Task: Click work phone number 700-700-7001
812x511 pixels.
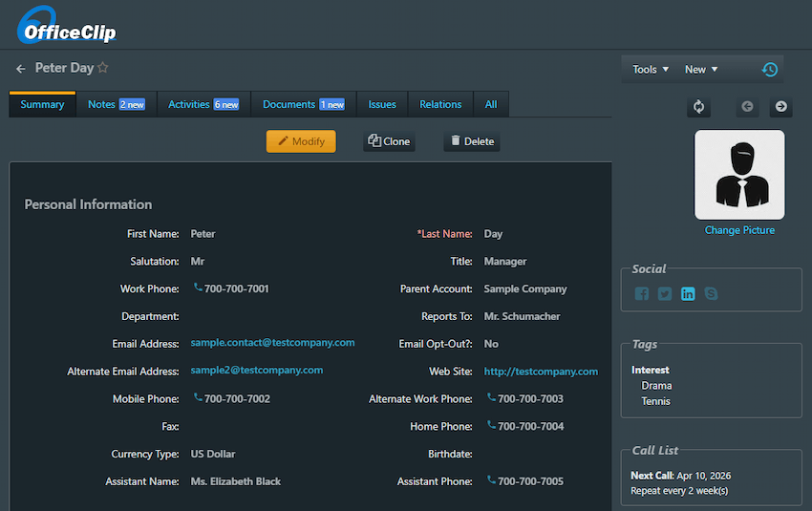Action: coord(237,288)
